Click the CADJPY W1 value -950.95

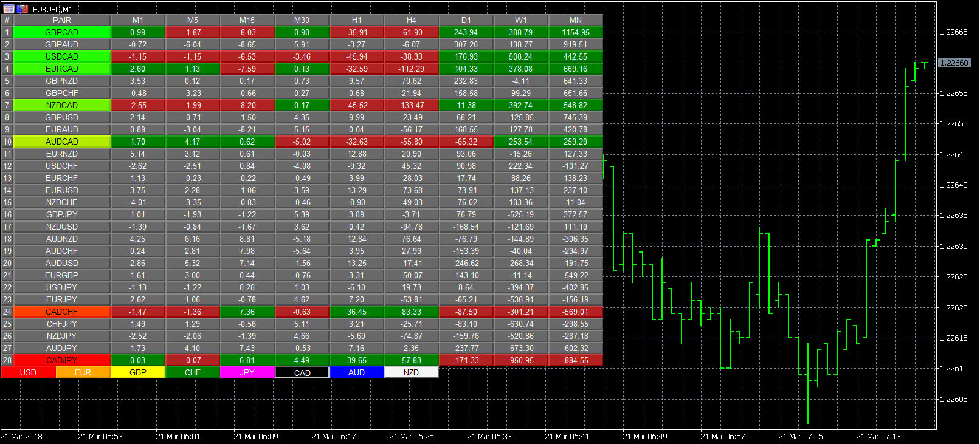pyautogui.click(x=521, y=360)
